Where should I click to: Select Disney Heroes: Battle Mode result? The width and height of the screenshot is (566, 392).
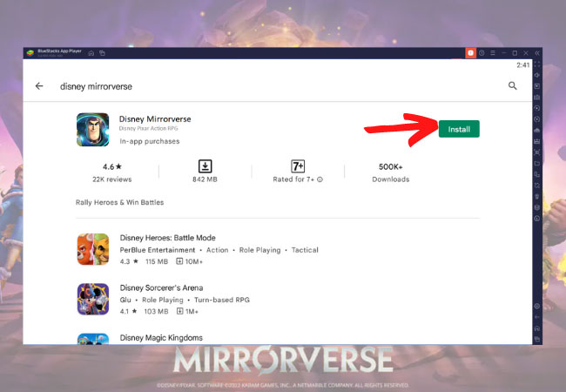167,238
